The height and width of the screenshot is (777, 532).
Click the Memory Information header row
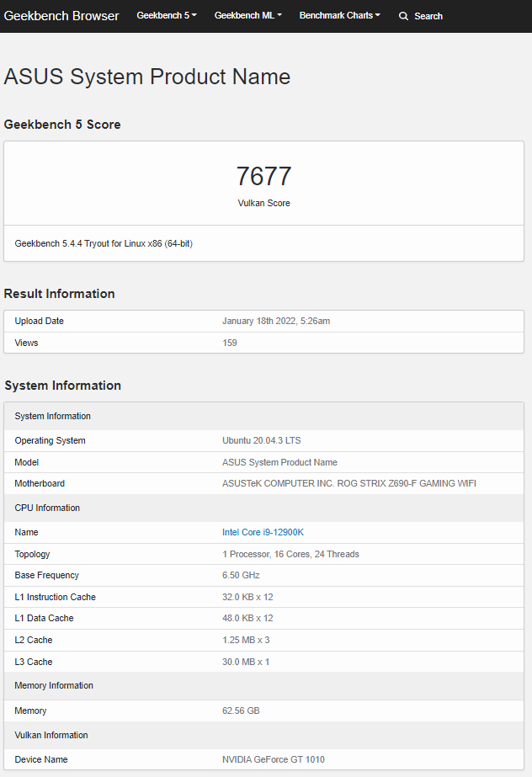pyautogui.click(x=264, y=686)
